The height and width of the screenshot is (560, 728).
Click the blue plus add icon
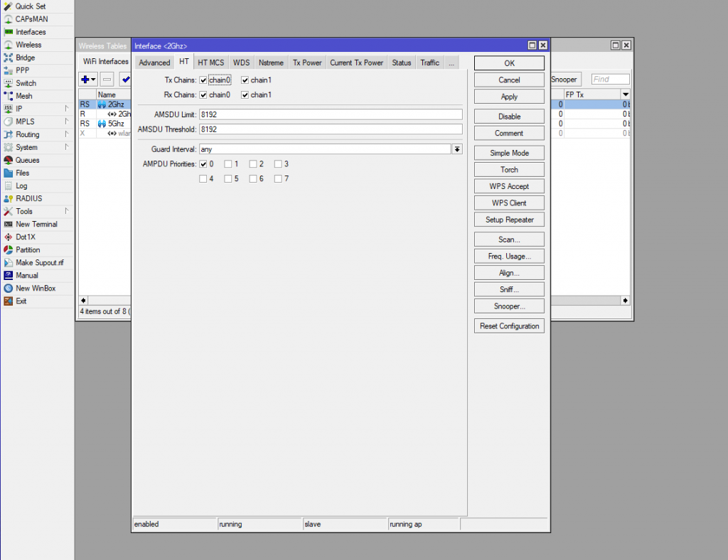[85, 80]
